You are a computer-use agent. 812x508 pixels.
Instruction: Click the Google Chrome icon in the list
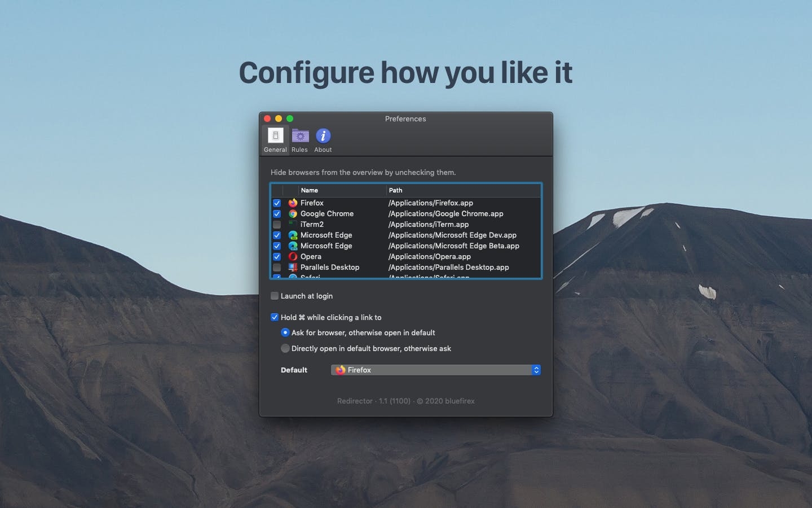293,213
